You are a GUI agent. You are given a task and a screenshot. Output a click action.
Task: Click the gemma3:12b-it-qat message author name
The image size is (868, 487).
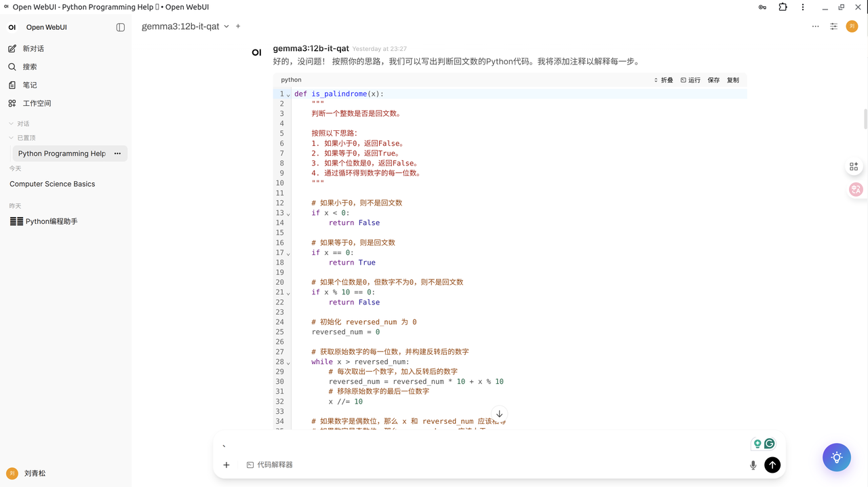[311, 48]
